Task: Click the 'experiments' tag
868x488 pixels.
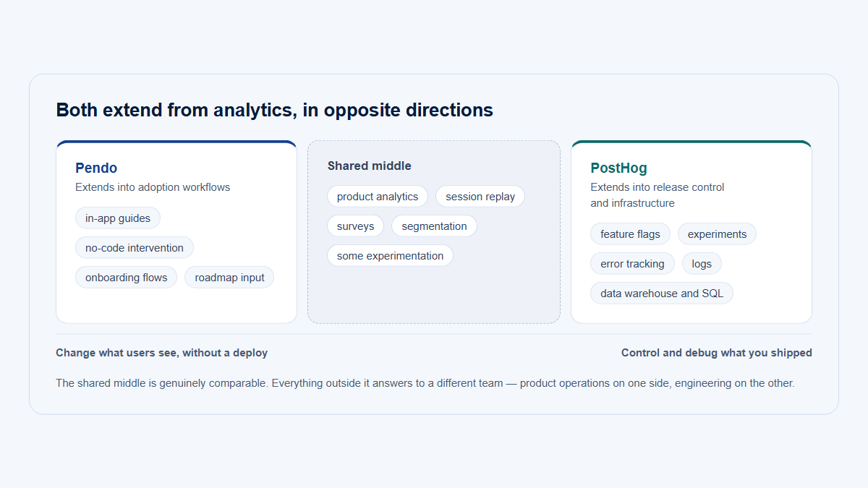Action: coord(717,234)
